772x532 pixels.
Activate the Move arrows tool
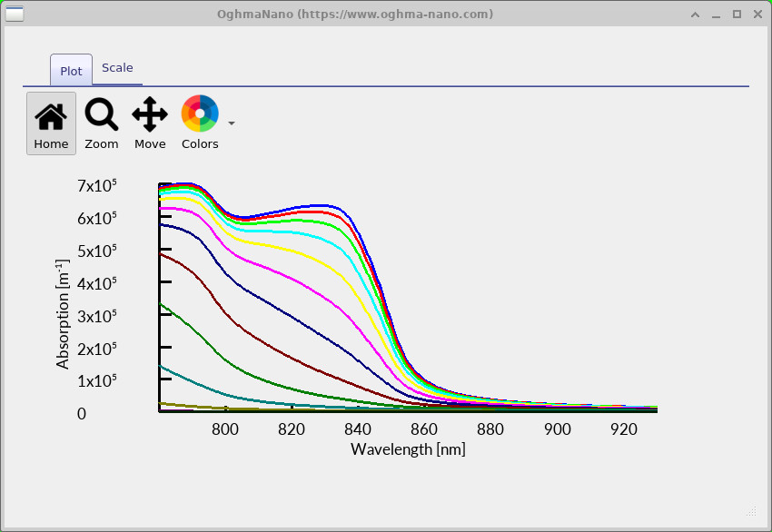[x=150, y=123]
